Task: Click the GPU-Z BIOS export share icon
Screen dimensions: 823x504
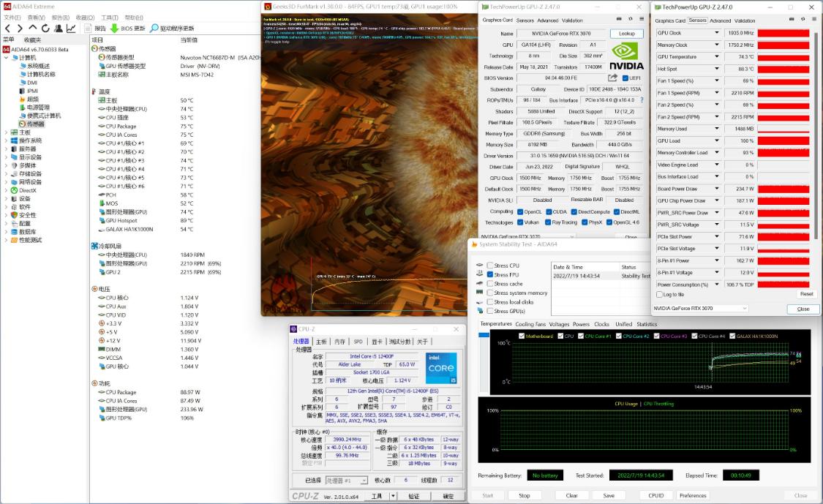Action: click(612, 78)
